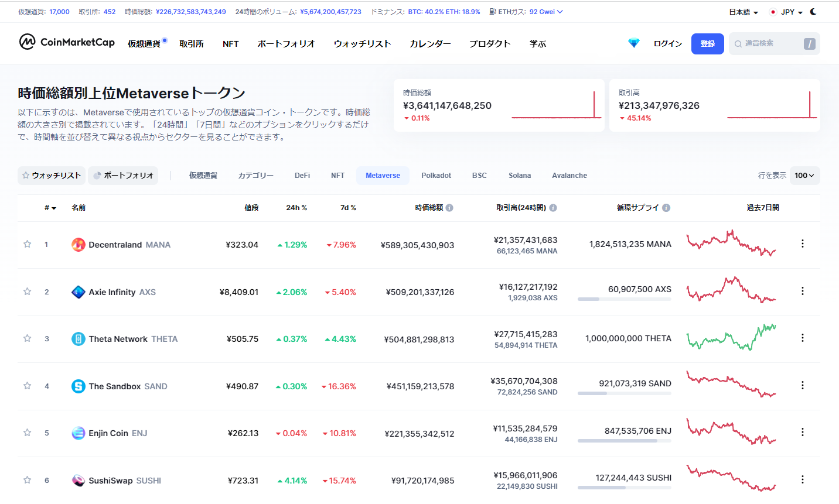Star The Sandbox for the watchlist

(27, 386)
